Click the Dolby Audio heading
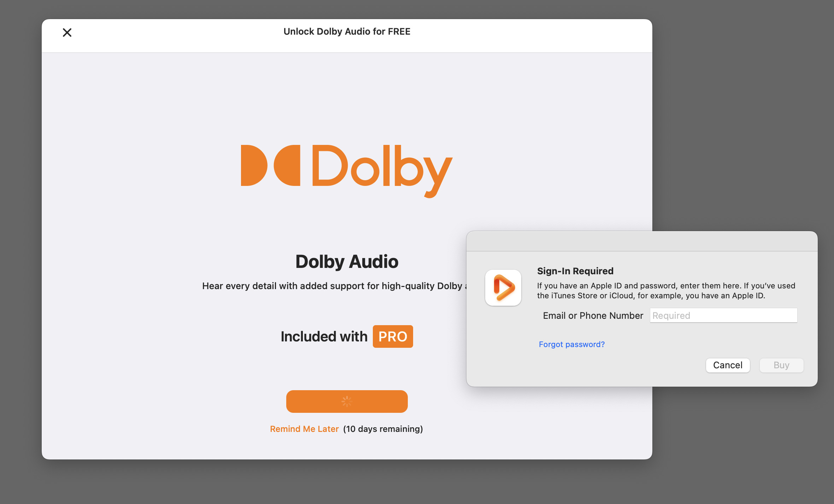This screenshot has height=504, width=834. coord(347,262)
